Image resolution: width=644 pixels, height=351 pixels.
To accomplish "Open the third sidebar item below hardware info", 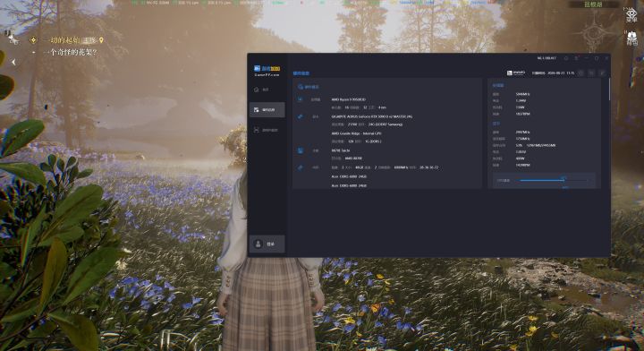I will [x=267, y=130].
